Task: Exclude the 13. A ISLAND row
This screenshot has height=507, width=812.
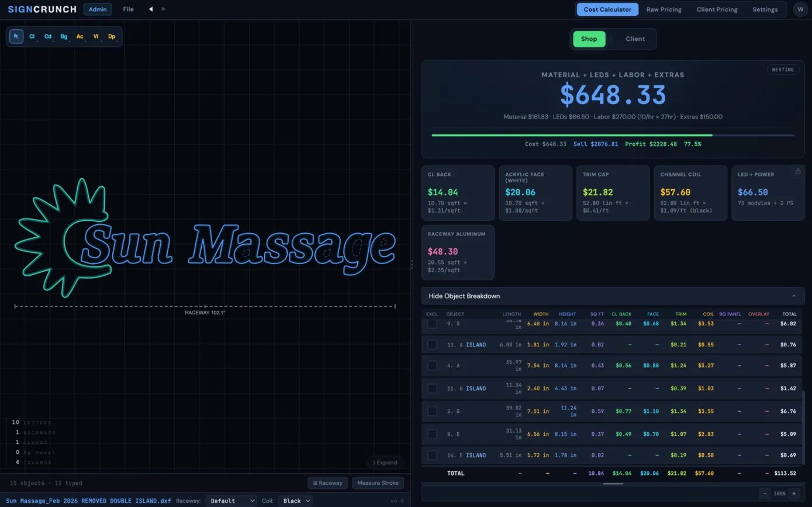Action: coord(432,345)
